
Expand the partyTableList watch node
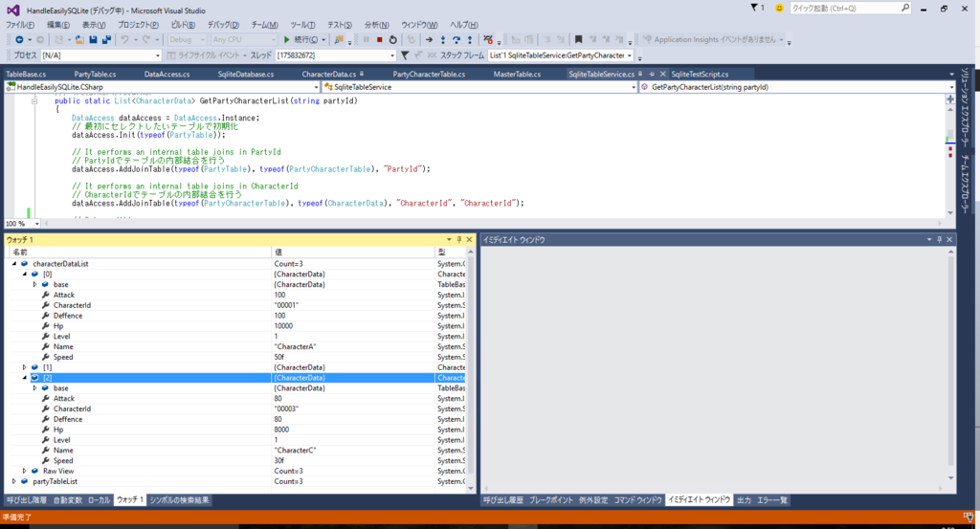click(14, 481)
